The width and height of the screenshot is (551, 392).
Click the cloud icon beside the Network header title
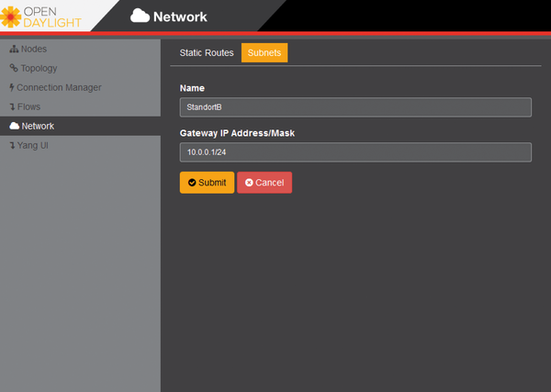141,17
